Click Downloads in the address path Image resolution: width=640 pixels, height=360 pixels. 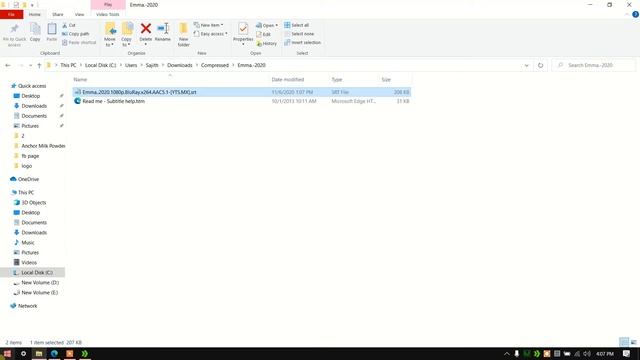coord(180,65)
